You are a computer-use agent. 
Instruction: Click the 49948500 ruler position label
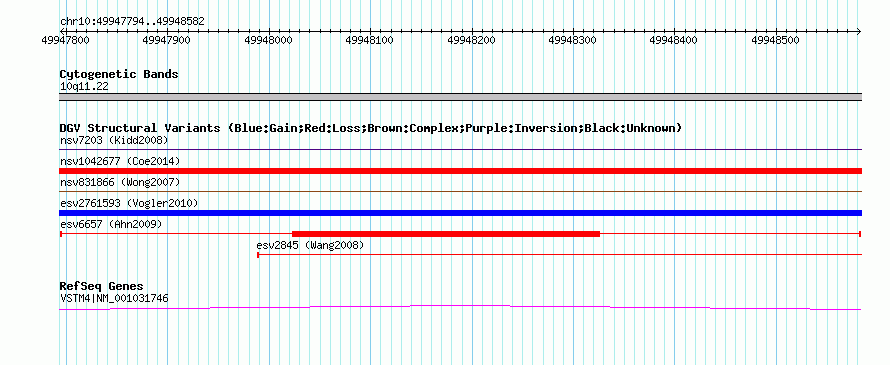click(775, 40)
